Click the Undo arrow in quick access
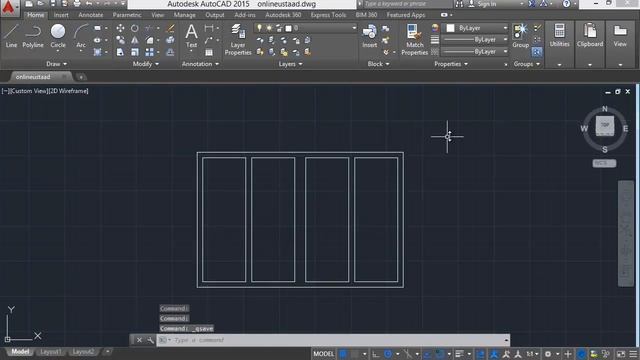 [x=89, y=4]
